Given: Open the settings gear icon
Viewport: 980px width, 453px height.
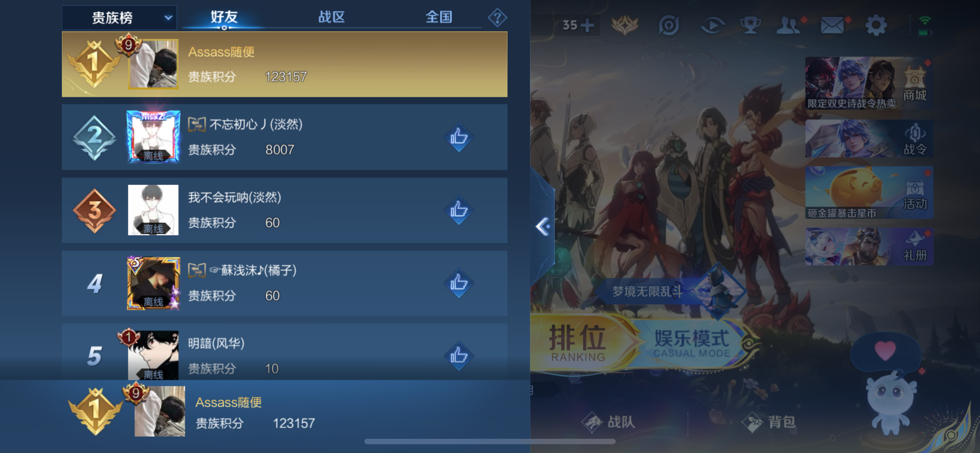Looking at the screenshot, I should tap(876, 25).
